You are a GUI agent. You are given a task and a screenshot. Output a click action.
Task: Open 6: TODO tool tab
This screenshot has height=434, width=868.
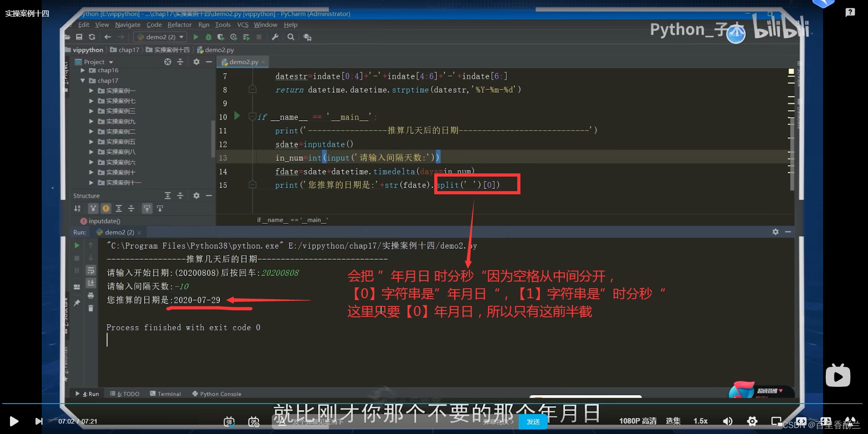[125, 394]
